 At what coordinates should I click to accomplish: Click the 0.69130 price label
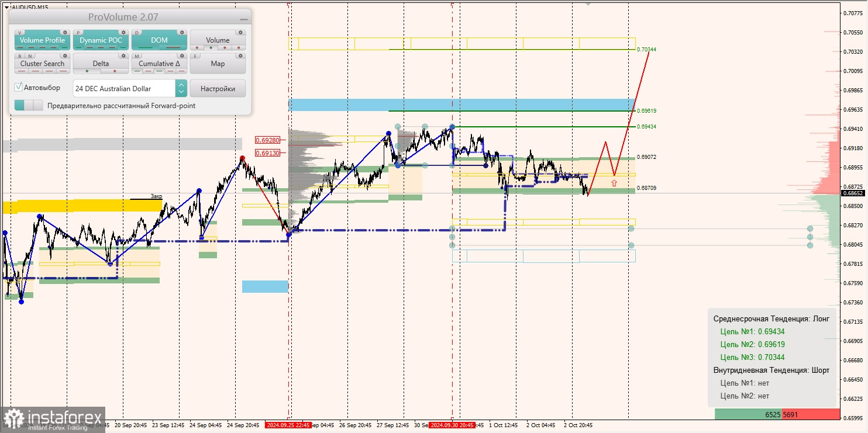click(x=267, y=153)
